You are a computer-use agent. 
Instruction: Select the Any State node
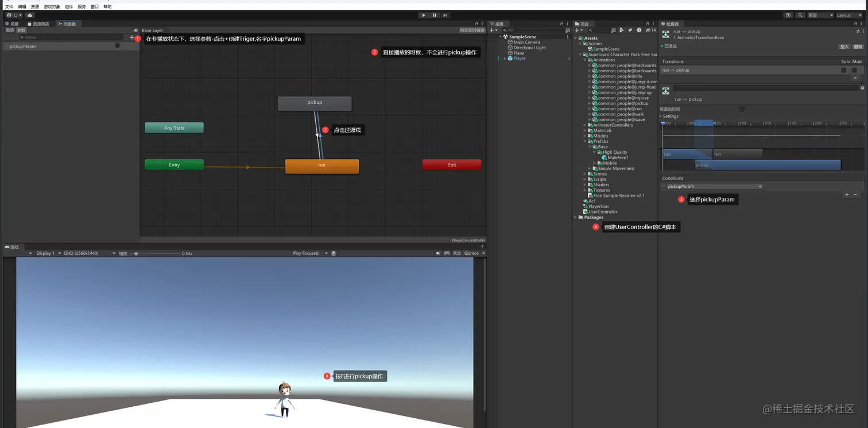(174, 128)
